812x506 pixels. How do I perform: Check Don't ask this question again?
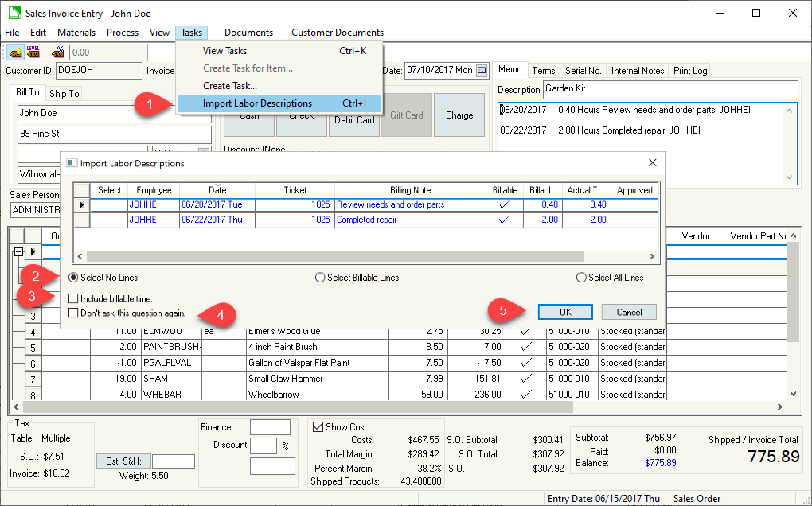coord(73,313)
